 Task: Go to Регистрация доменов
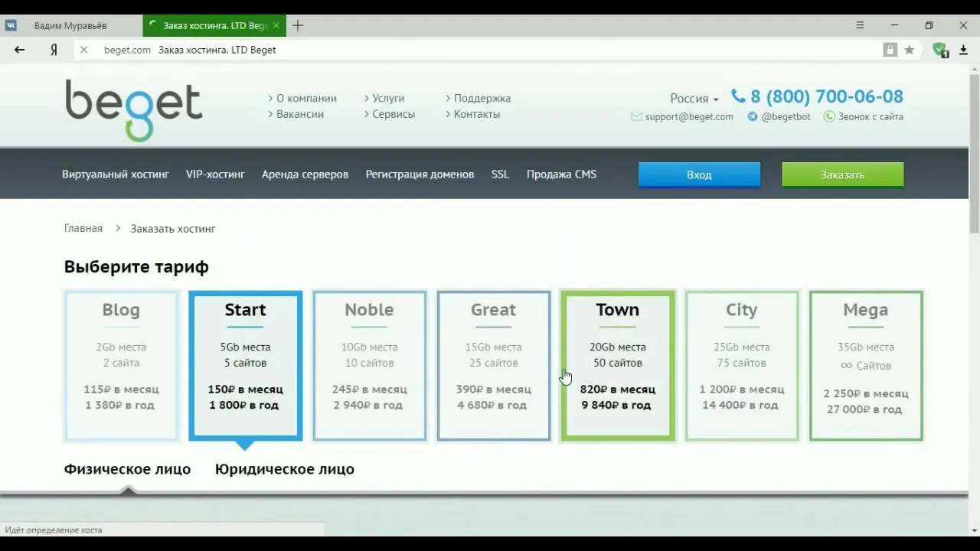420,174
